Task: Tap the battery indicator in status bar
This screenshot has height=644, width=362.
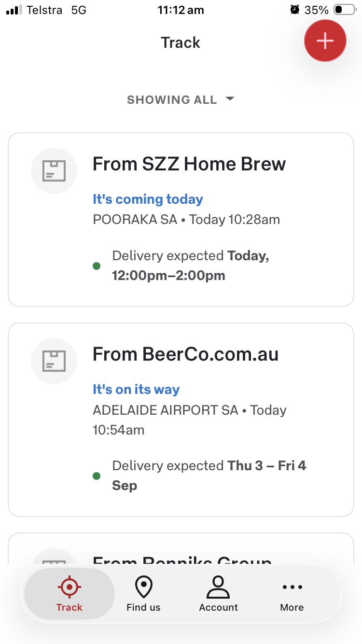Action: [344, 10]
